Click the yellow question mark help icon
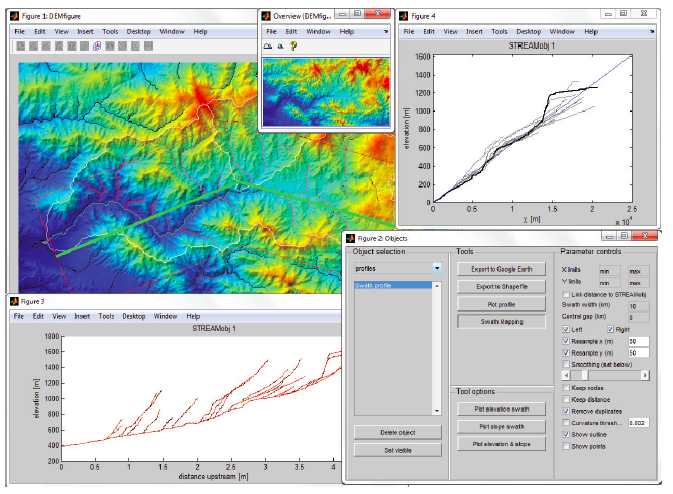Screen dimensions: 673x494 pyautogui.click(x=294, y=46)
